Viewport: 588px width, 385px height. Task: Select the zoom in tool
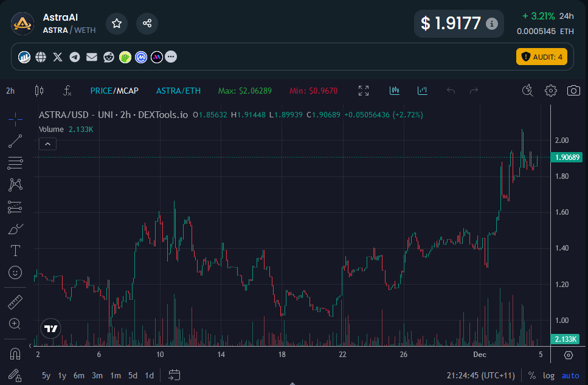[x=15, y=324]
